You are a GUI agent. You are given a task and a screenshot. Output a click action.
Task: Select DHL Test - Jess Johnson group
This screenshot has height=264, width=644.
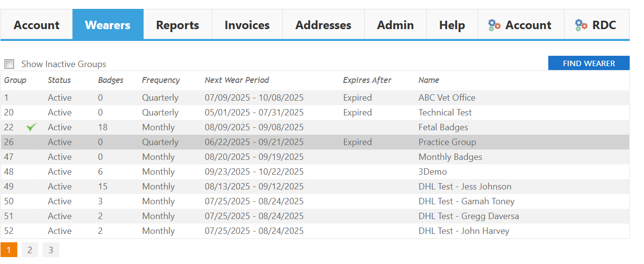(464, 187)
